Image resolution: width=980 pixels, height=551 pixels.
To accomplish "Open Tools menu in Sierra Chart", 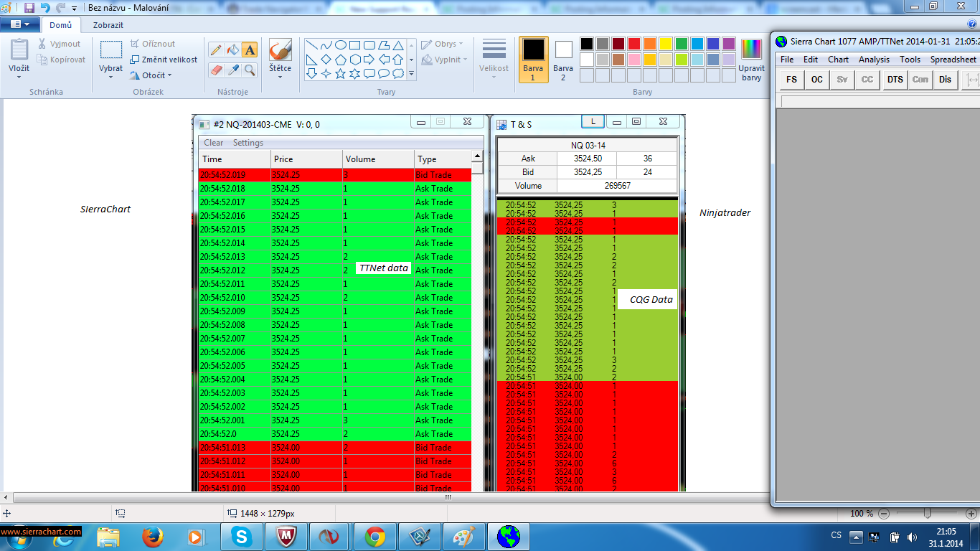I will pyautogui.click(x=910, y=60).
